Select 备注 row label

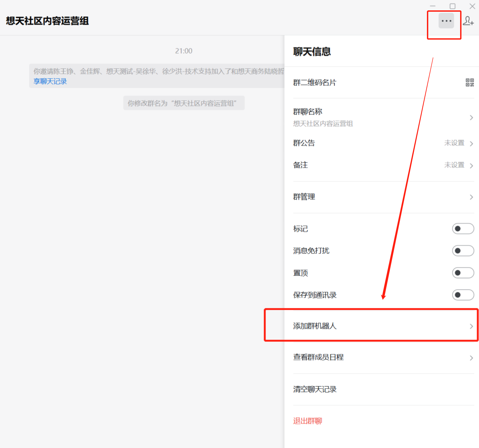coord(300,165)
